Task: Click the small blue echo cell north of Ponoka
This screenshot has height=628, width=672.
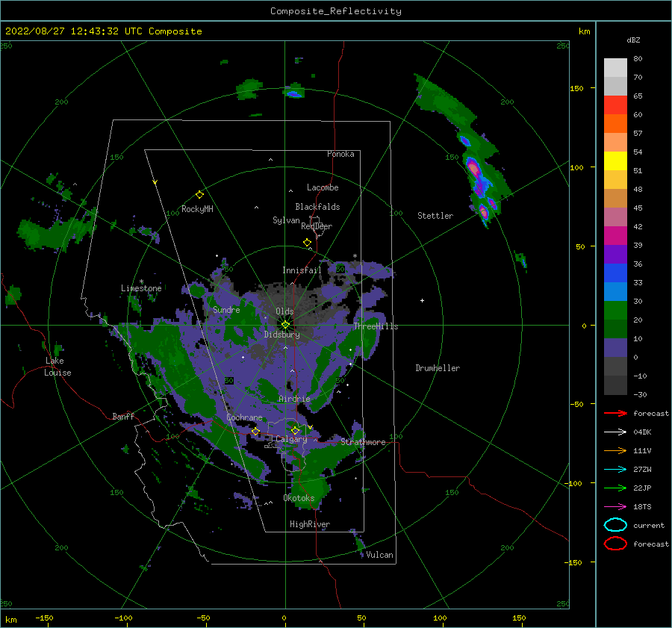Action: point(294,93)
